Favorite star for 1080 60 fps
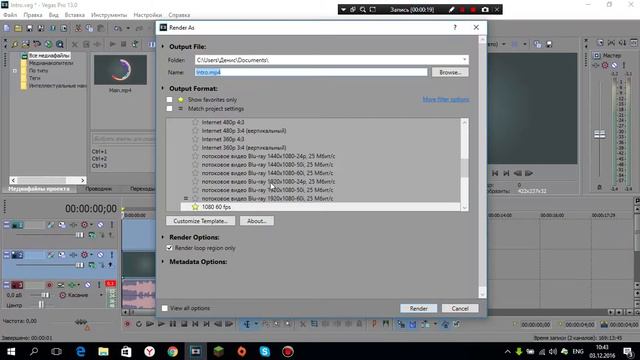 (x=195, y=207)
